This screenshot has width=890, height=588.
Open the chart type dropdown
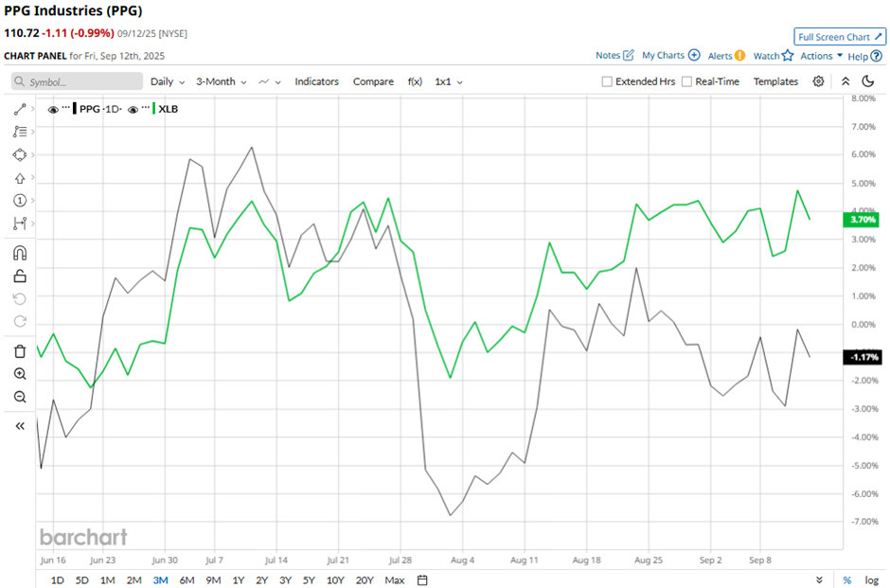point(270,81)
